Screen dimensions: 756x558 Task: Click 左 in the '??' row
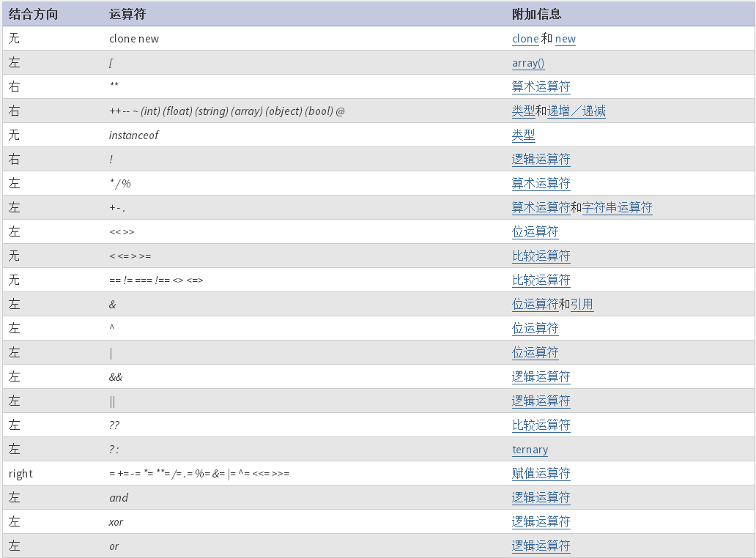[14, 425]
